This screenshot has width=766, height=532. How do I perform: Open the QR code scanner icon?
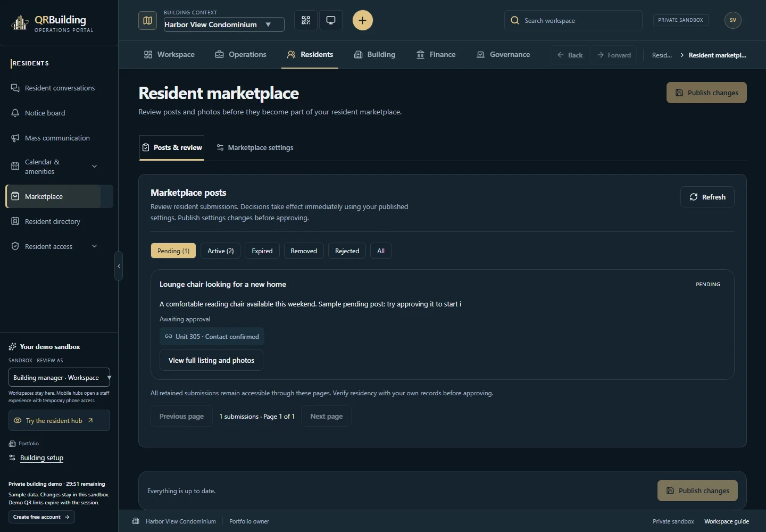(x=306, y=20)
